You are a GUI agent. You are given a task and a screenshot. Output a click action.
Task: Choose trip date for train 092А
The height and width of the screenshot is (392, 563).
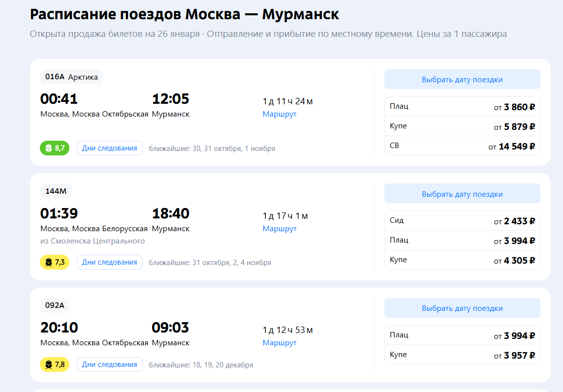coord(462,308)
